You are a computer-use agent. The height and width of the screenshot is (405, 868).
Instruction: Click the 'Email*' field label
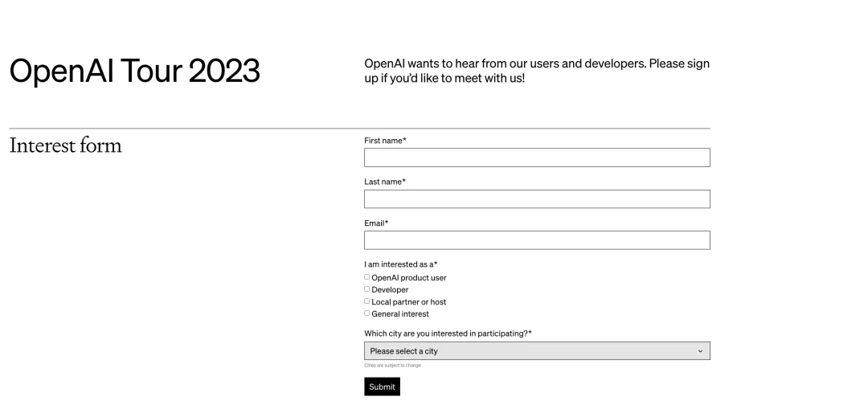coord(376,223)
